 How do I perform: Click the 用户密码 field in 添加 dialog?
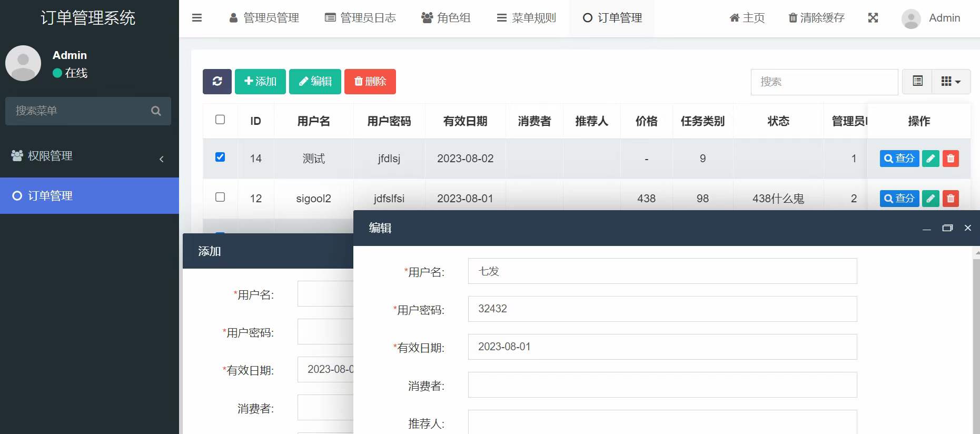[325, 332]
